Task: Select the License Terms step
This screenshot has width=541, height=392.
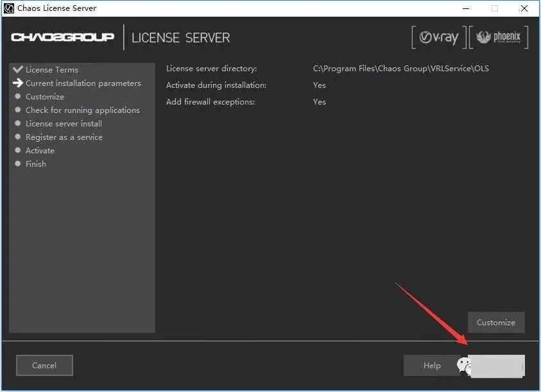Action: tap(52, 70)
